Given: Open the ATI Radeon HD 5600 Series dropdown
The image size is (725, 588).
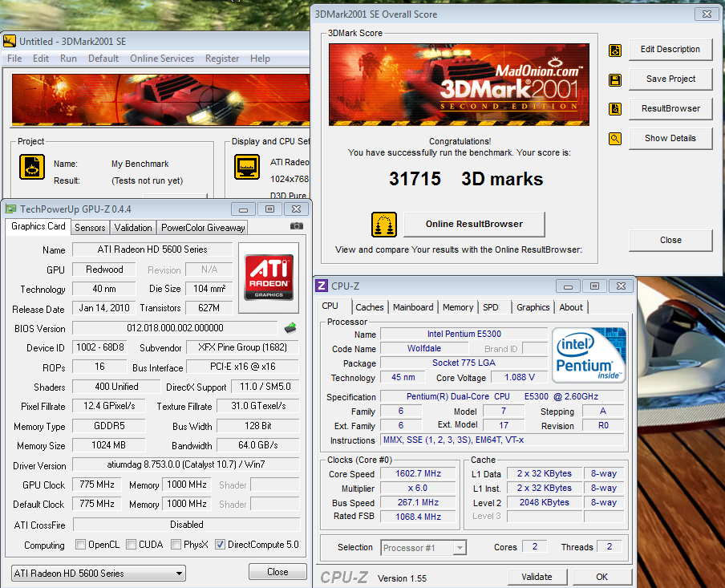Looking at the screenshot, I should point(99,574).
